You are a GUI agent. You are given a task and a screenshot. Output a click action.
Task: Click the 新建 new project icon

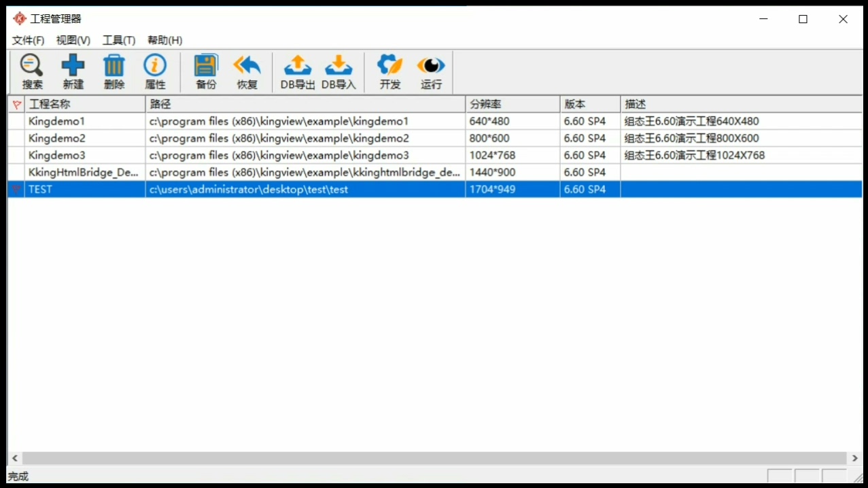pos(73,72)
